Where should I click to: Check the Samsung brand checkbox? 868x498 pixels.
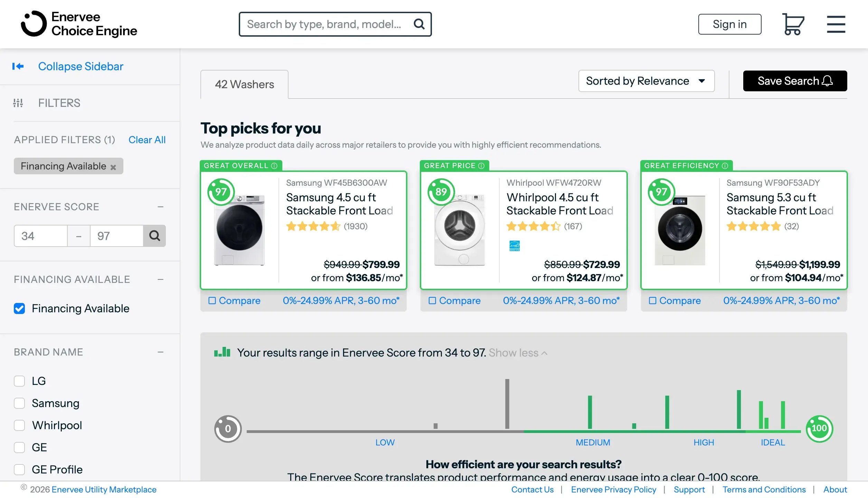click(x=19, y=403)
